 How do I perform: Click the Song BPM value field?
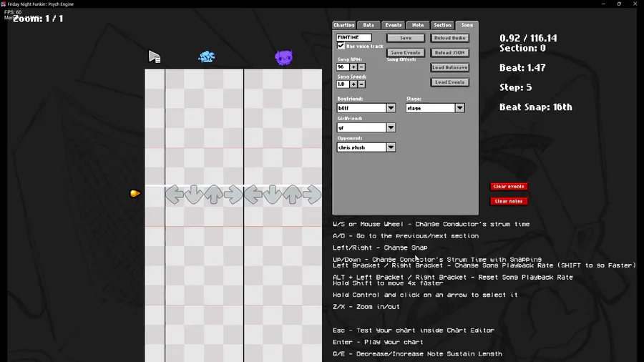point(343,67)
